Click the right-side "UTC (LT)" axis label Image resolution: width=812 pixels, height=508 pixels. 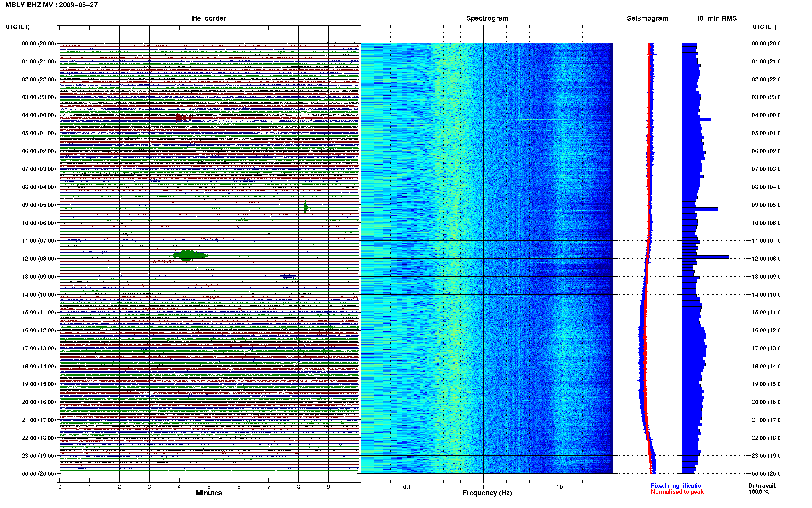pos(764,27)
